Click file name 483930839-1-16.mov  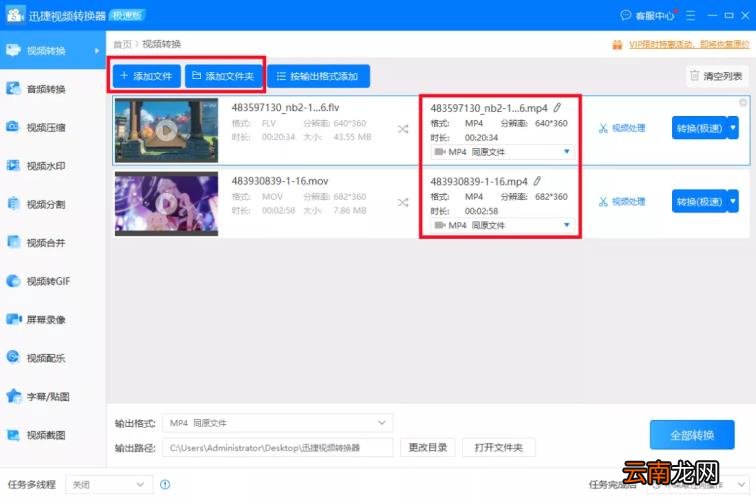click(280, 181)
